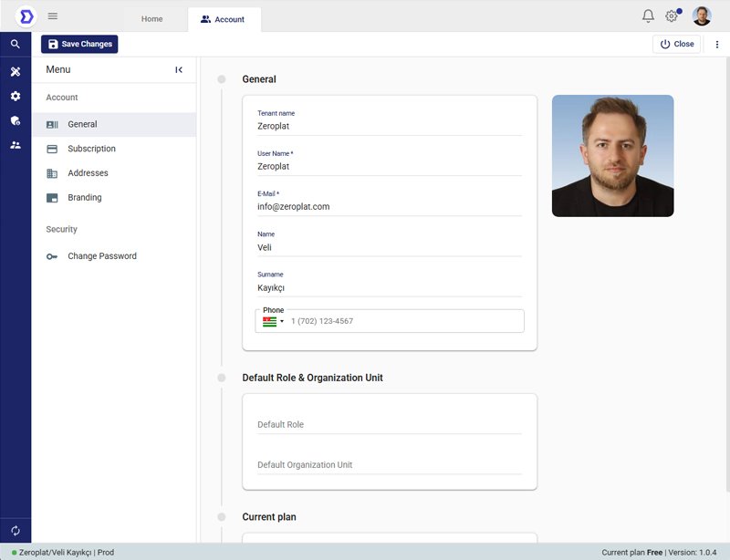Open the users icon in left sidebar
Viewport: 730px width, 560px height.
pos(16,145)
